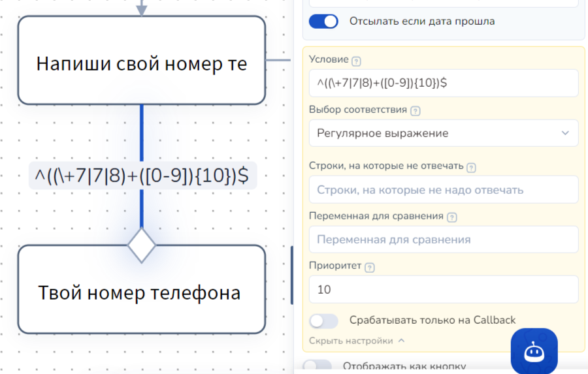Click the help icon next to Приоритет
588x374 pixels.
click(x=370, y=267)
